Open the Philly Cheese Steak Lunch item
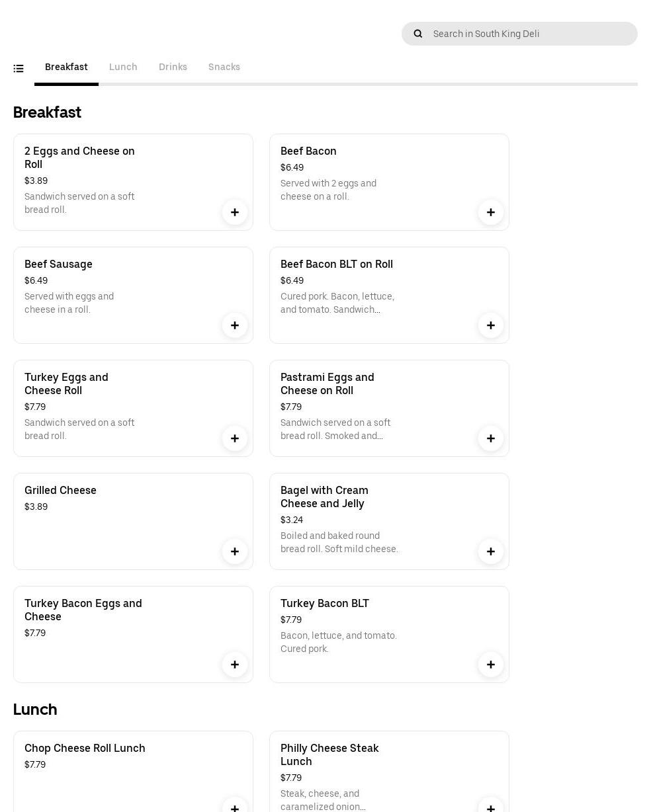This screenshot has width=651, height=812. [x=329, y=754]
